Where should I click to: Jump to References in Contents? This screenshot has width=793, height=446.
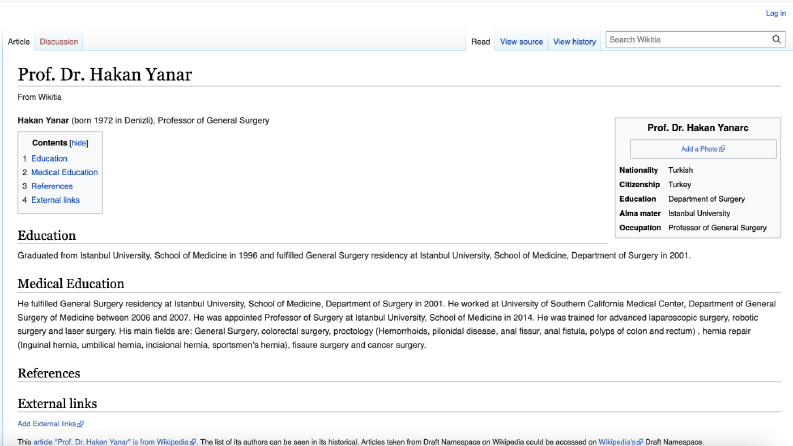[52, 186]
